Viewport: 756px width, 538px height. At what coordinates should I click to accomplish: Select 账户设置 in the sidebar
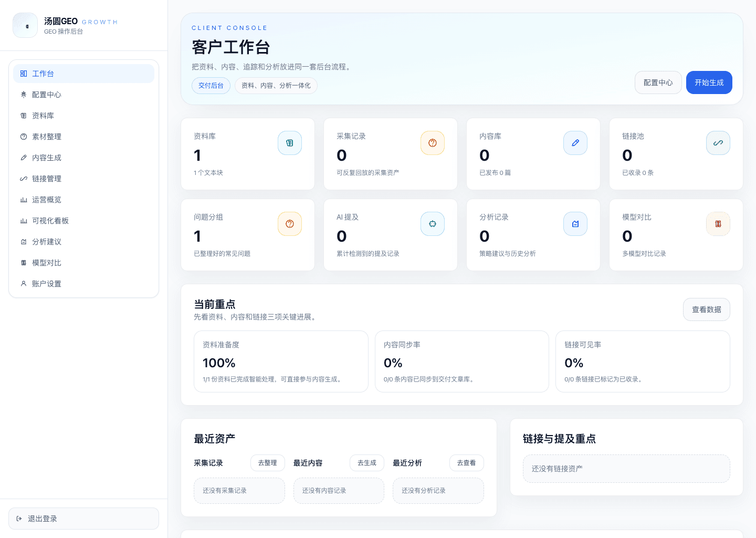click(46, 284)
